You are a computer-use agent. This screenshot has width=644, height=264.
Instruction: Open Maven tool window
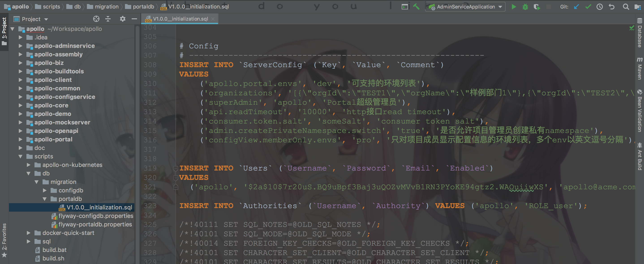coord(640,68)
